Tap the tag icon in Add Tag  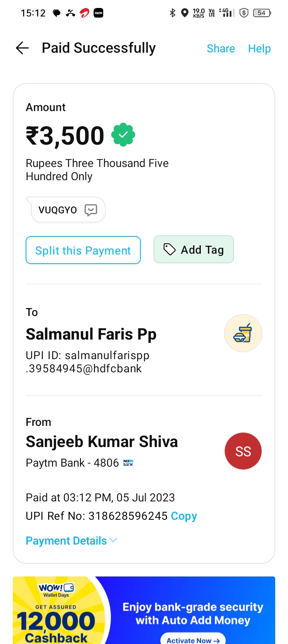[x=170, y=250]
